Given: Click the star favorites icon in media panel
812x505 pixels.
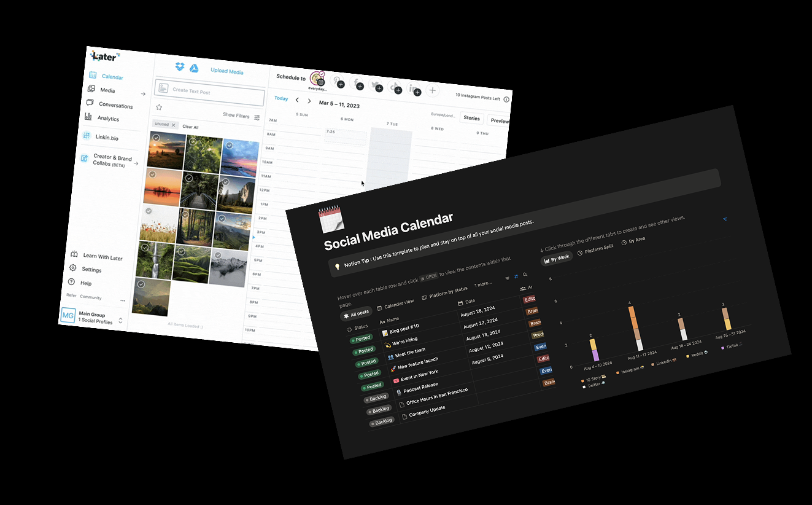Looking at the screenshot, I should pyautogui.click(x=159, y=107).
